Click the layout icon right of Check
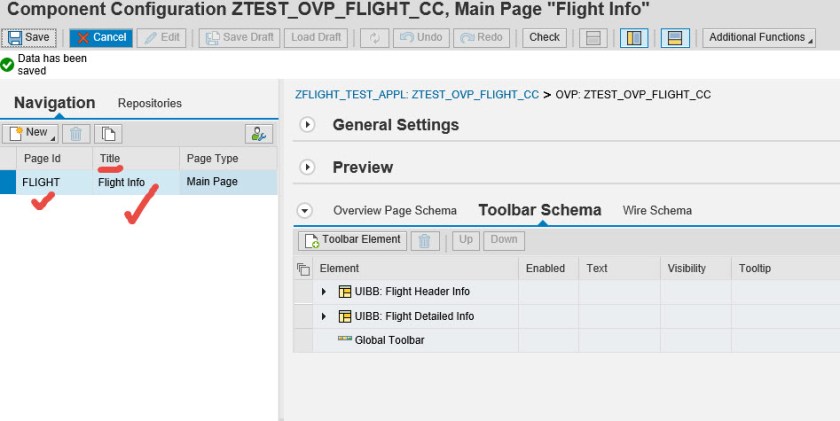Image resolution: width=840 pixels, height=421 pixels. pos(593,38)
